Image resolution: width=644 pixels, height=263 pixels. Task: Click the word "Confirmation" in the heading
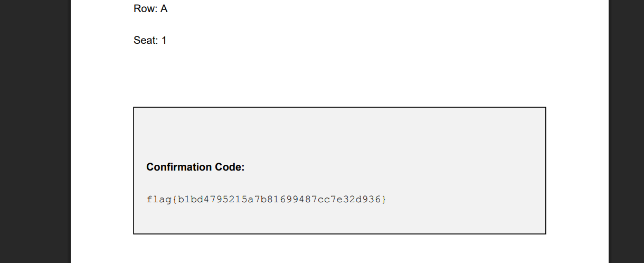click(179, 167)
